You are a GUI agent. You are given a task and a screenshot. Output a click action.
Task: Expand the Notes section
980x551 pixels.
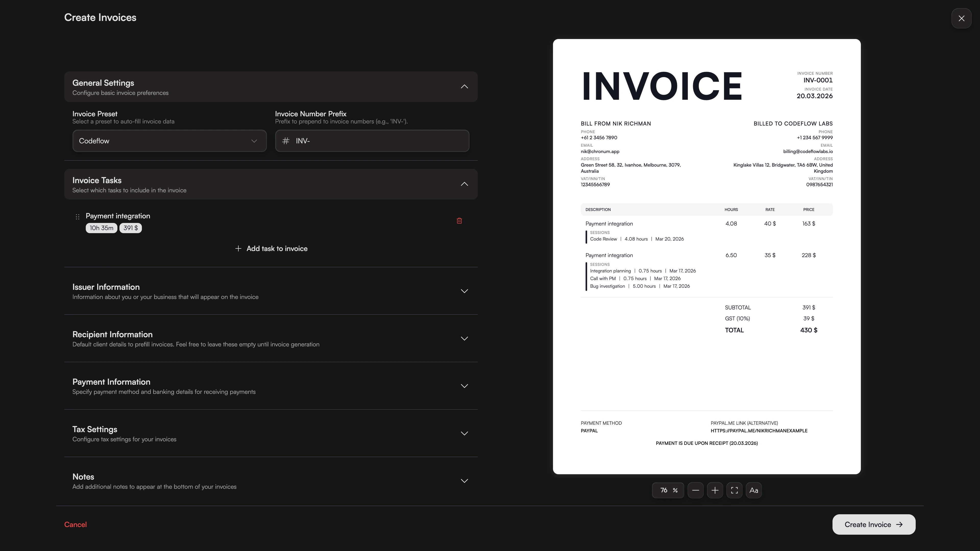(x=464, y=481)
